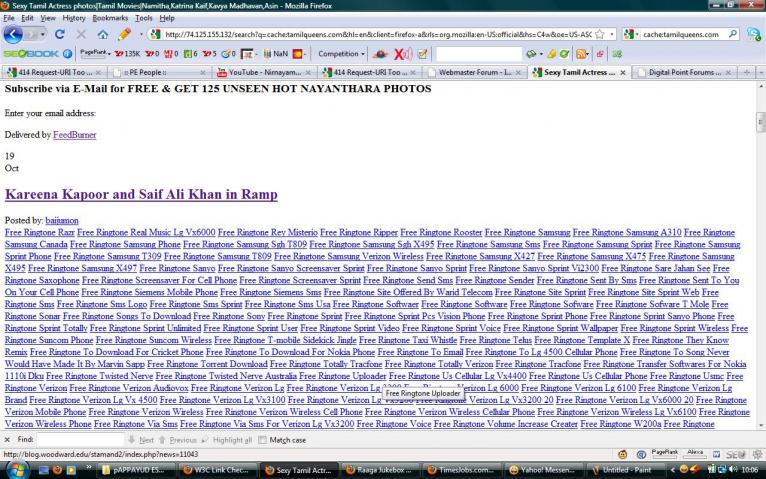Click the pencil edit icon in navigation bar
This screenshot has height=479, width=766.
124,34
